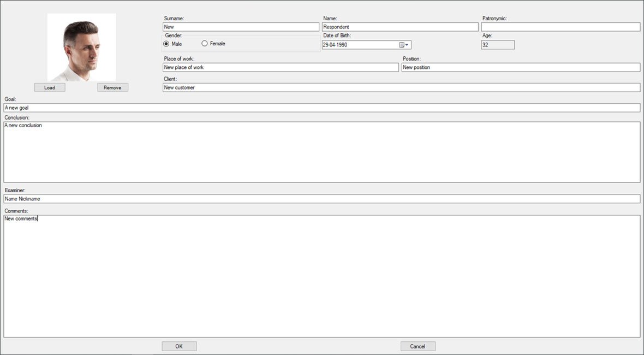The image size is (644, 355).
Task: Click the Remove photo button
Action: click(x=112, y=87)
